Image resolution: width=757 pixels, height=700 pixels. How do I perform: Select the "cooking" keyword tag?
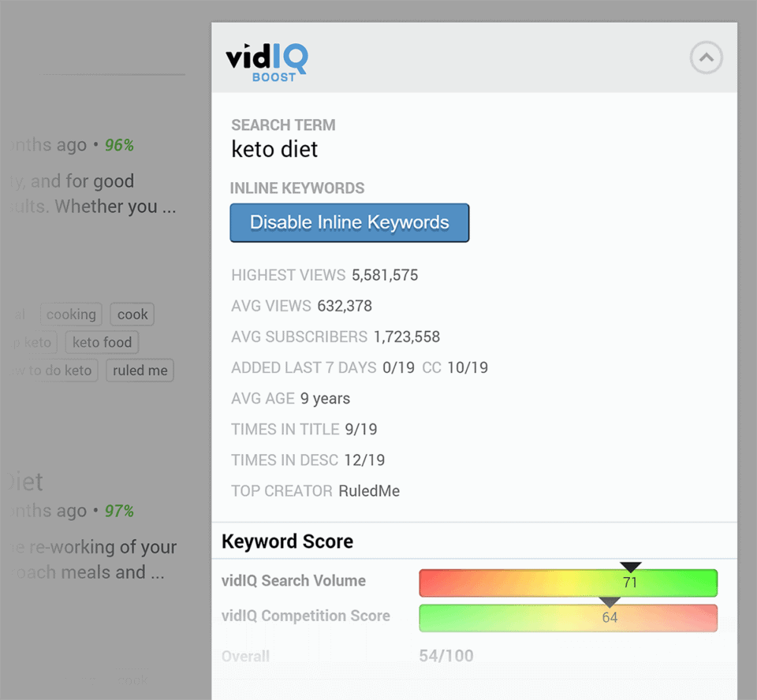(71, 314)
